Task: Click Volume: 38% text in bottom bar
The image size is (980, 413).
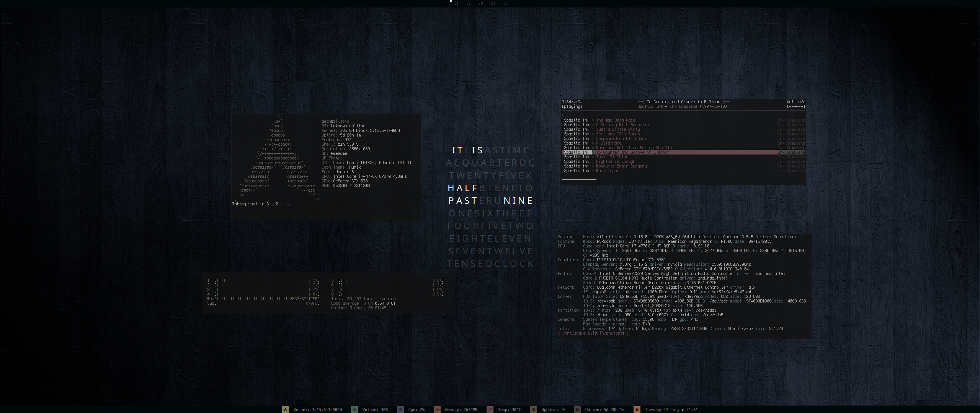Action: 375,410
